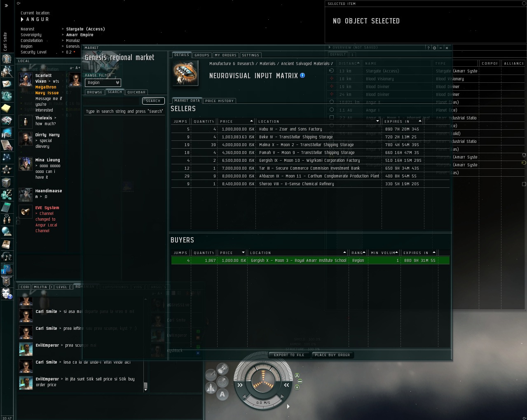Open cargo hold icon on ship HUD
Viewport: 527px width, 420px height.
(223, 368)
